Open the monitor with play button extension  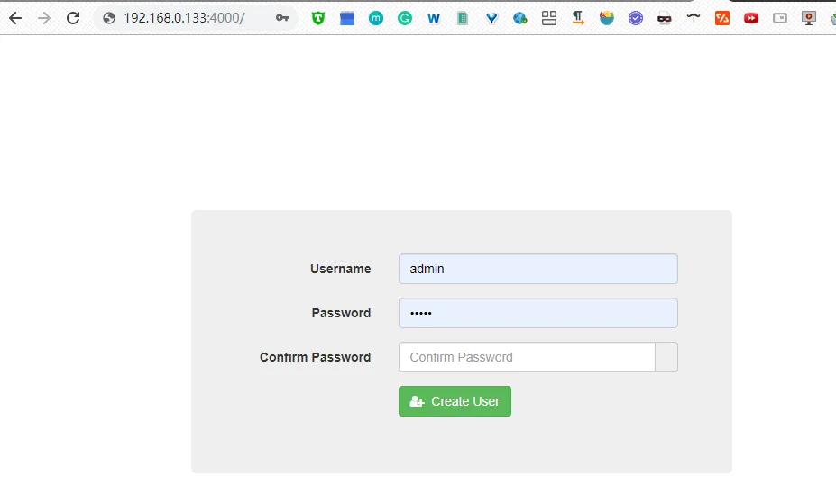[809, 18]
